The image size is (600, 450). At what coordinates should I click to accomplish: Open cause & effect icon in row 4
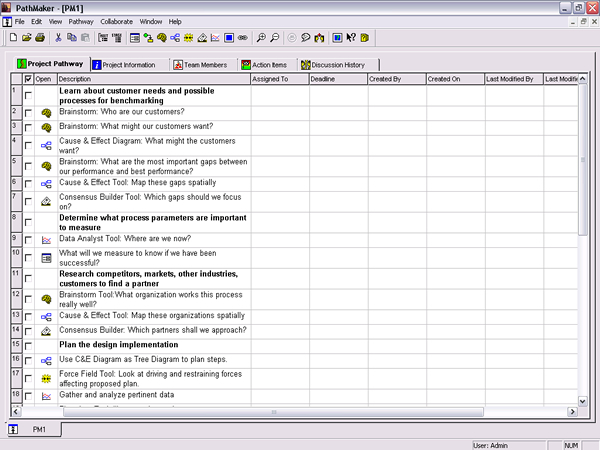point(46,145)
